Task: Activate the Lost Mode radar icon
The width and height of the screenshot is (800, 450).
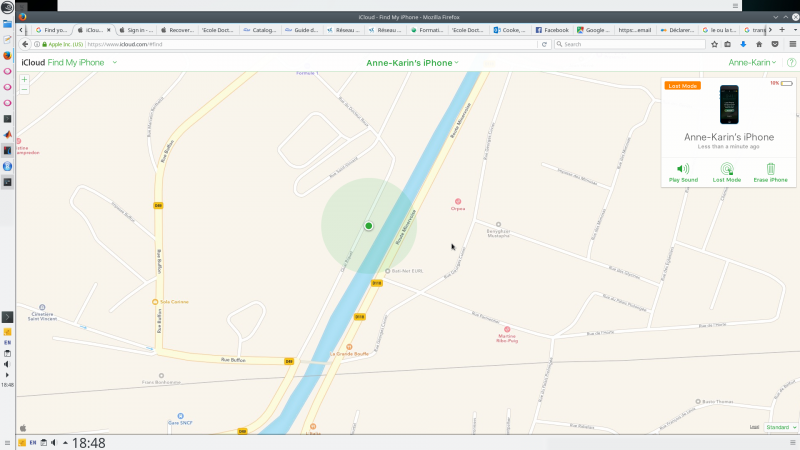Action: [x=727, y=169]
